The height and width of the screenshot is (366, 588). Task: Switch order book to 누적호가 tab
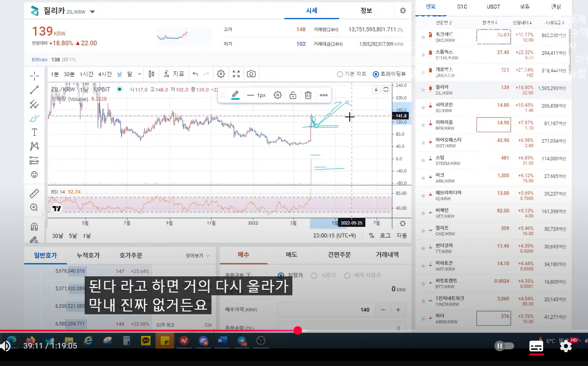88,255
